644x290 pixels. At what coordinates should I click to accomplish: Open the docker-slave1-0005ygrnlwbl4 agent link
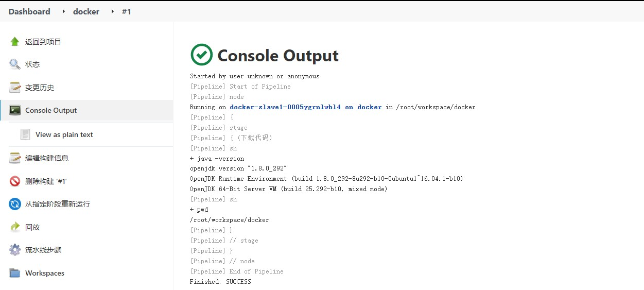(x=285, y=107)
